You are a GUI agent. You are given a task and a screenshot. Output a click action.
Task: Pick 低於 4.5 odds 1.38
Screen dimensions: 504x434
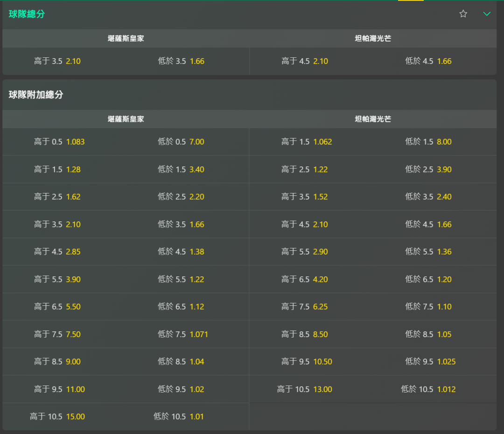(181, 251)
